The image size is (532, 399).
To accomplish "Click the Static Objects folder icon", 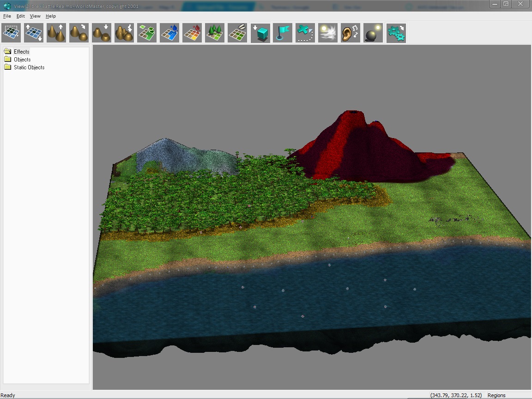I will (8, 67).
